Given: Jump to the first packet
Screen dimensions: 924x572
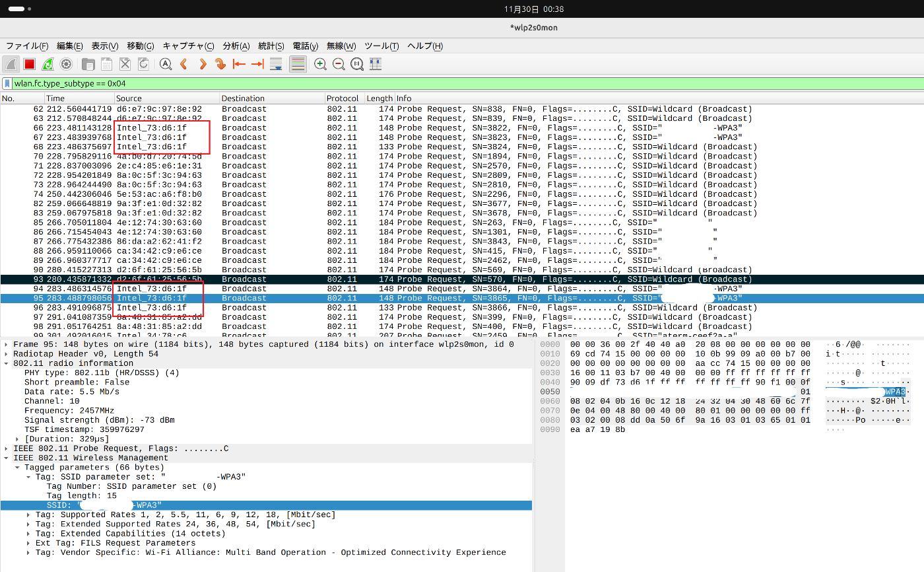Looking at the screenshot, I should click(240, 64).
